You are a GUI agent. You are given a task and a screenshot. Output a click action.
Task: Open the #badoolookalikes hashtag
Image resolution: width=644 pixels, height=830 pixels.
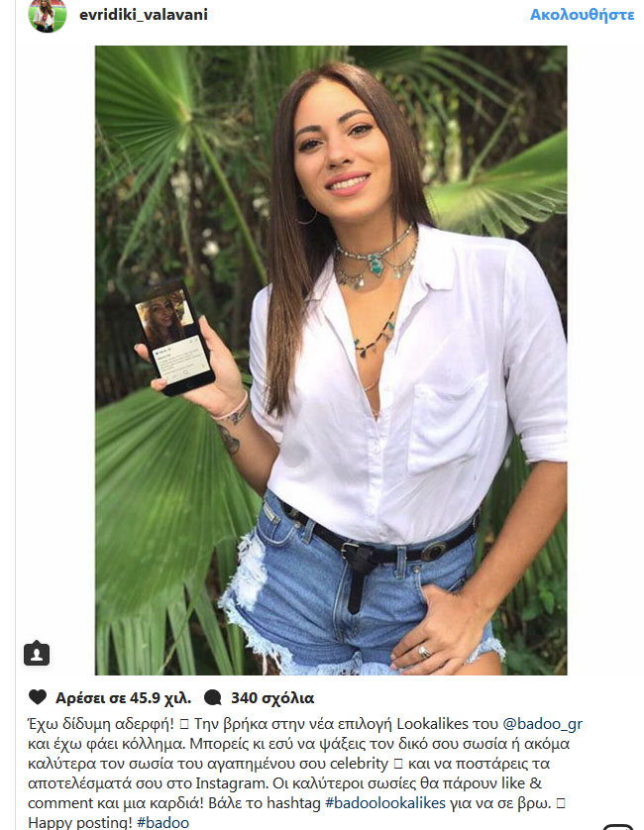pyautogui.click(x=385, y=803)
